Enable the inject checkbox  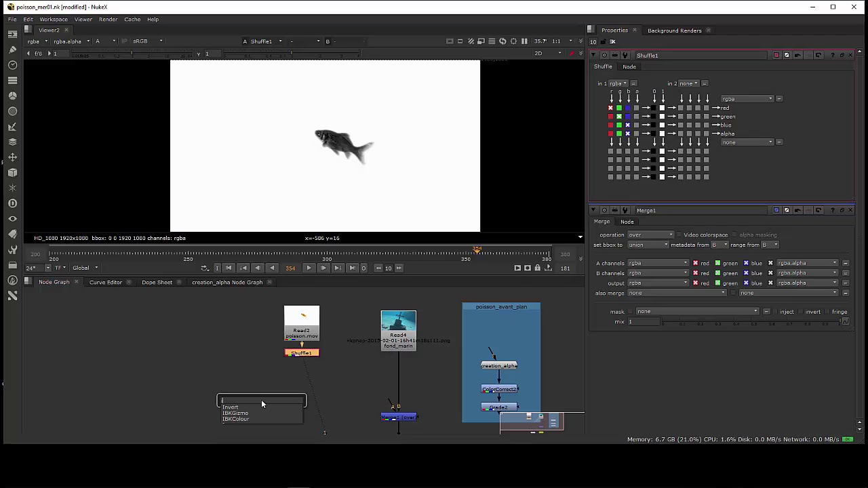tap(775, 312)
